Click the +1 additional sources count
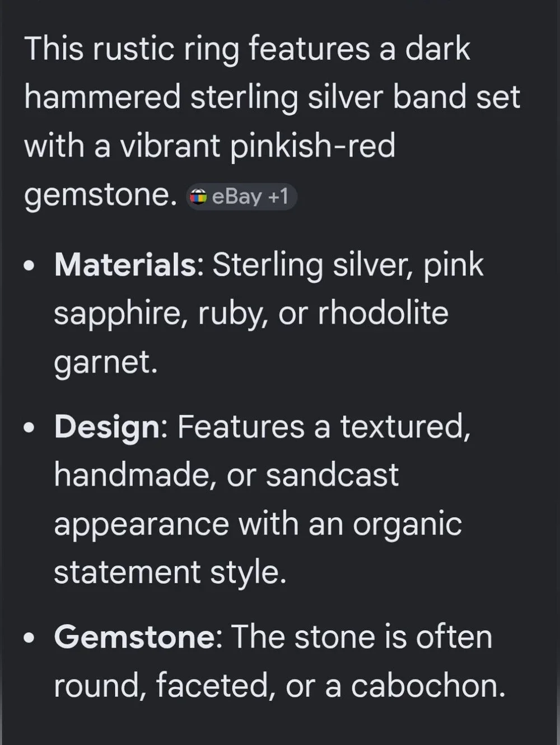This screenshot has width=560, height=745. click(278, 197)
